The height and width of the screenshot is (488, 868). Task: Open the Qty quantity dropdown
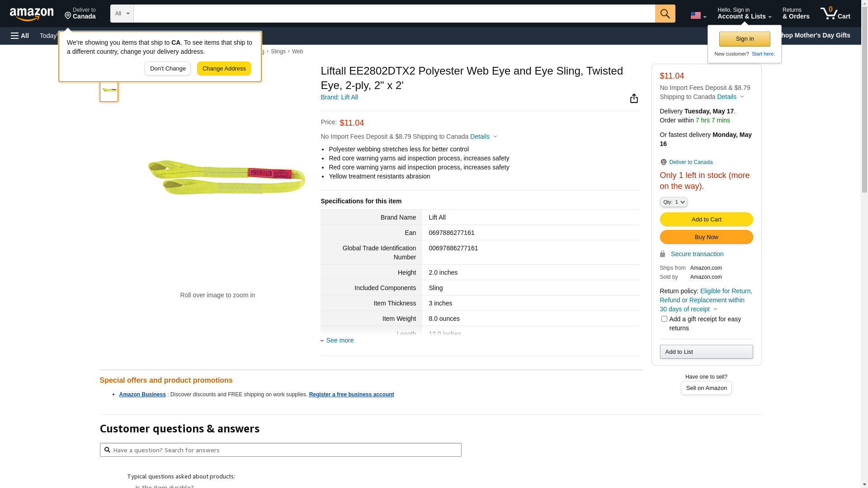(x=674, y=202)
